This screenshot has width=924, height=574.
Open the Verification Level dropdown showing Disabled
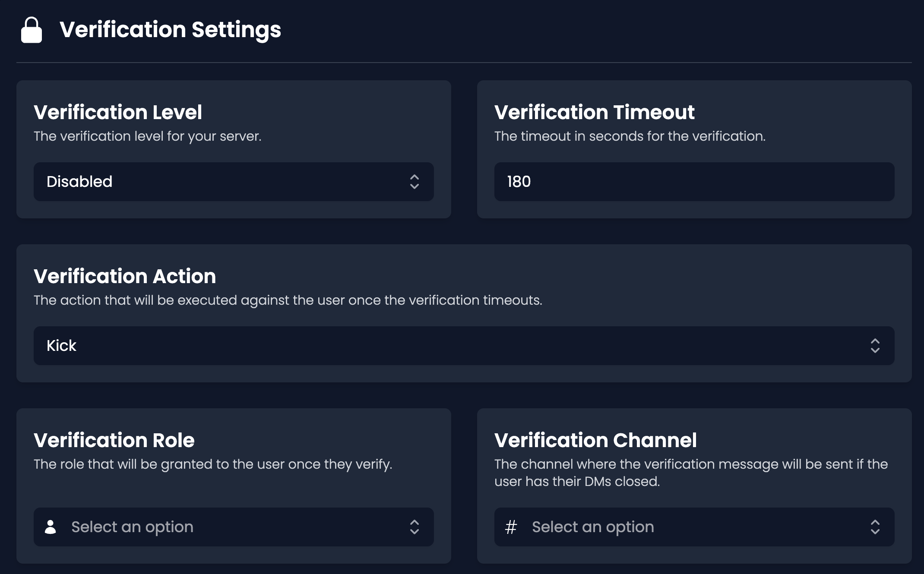(233, 182)
